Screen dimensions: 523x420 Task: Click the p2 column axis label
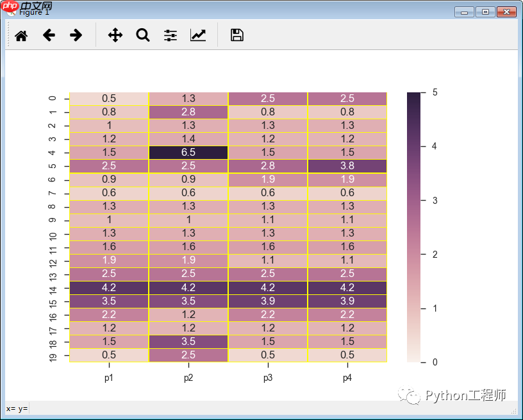tap(188, 378)
